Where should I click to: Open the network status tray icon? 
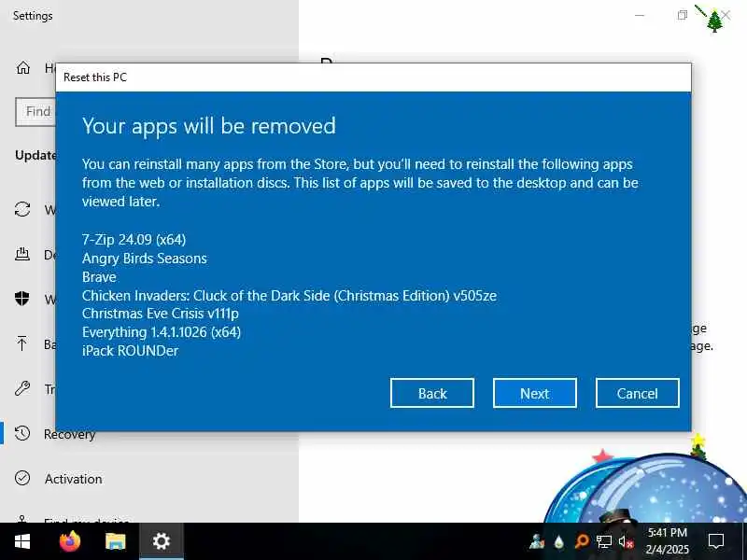point(603,542)
